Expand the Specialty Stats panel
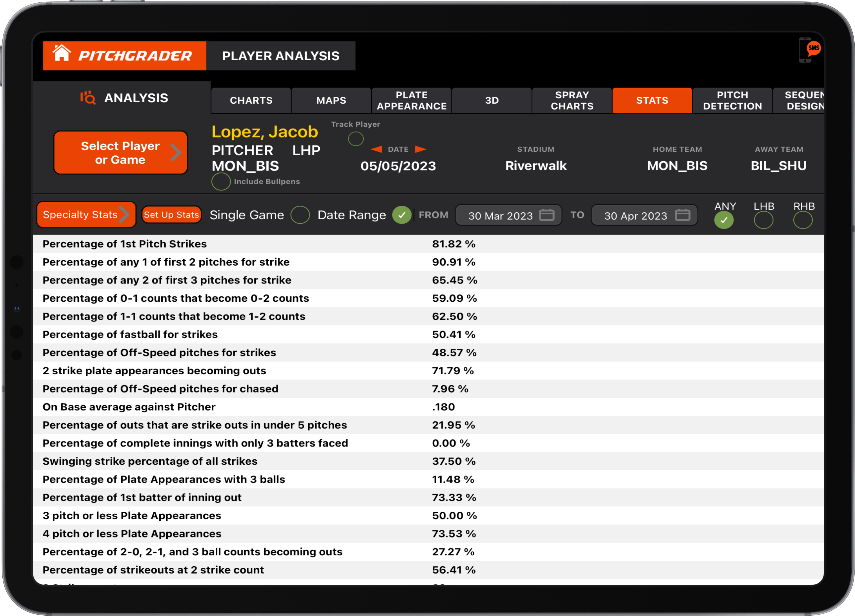This screenshot has height=616, width=855. [x=85, y=215]
